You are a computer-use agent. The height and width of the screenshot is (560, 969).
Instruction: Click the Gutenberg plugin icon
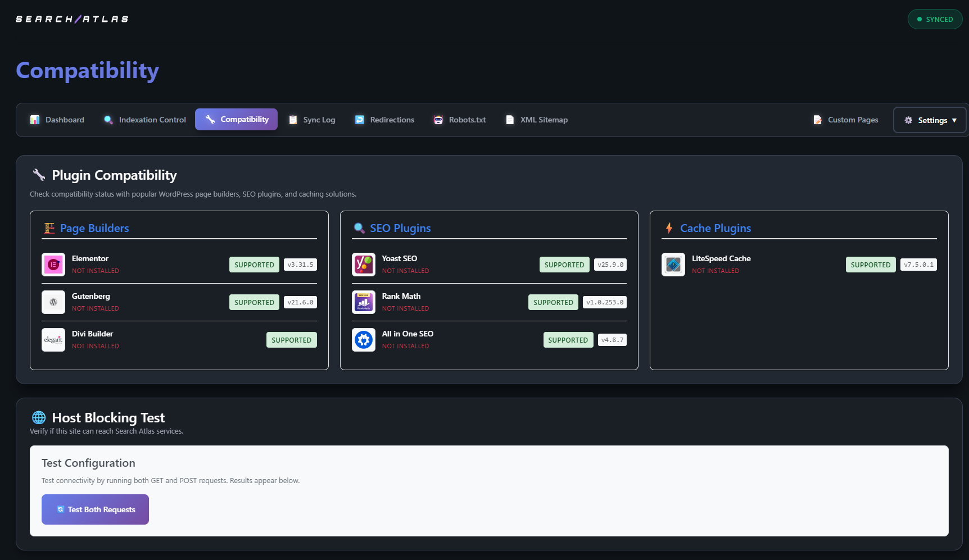53,302
